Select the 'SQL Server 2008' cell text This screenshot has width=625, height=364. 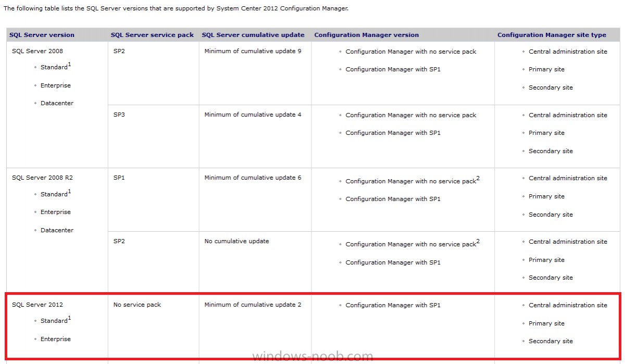coord(37,51)
